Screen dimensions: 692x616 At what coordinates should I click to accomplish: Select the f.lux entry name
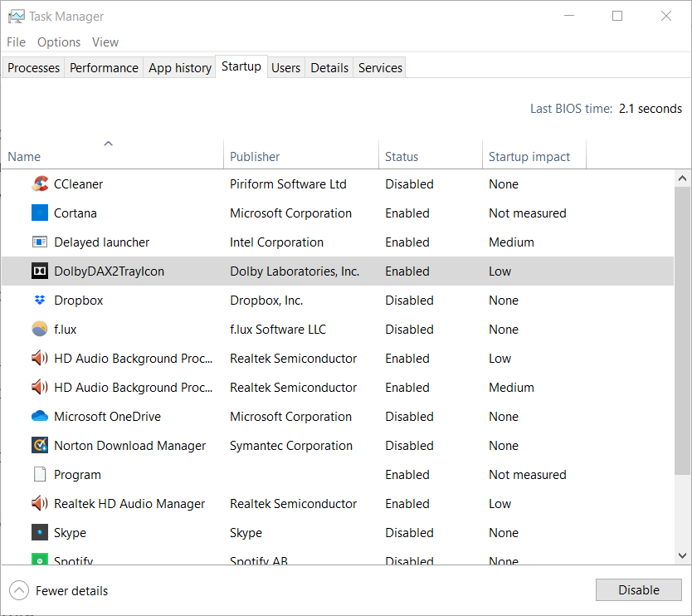click(x=65, y=329)
